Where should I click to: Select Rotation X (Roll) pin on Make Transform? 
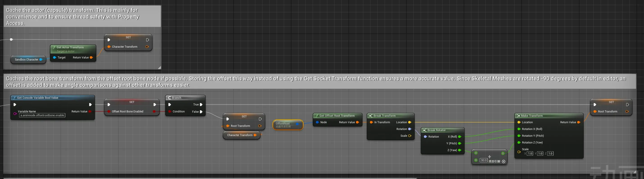(519, 129)
